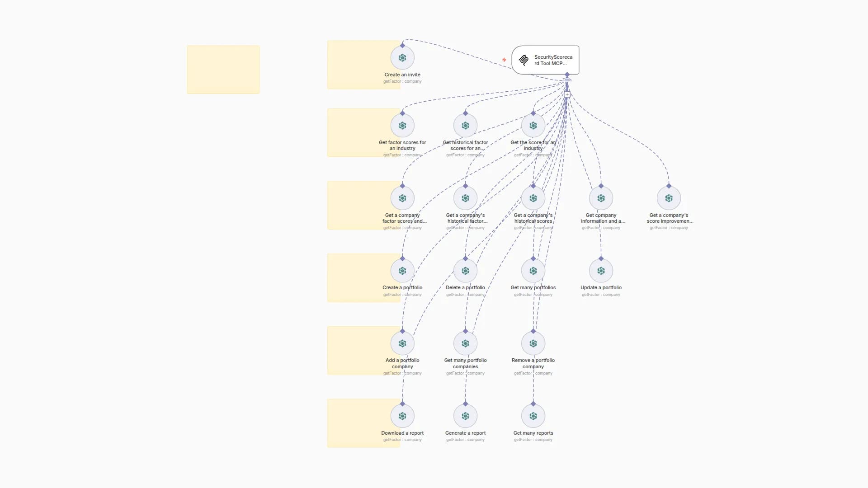Select the Create an invite tool node
Screen dimensions: 868x488
tap(402, 58)
